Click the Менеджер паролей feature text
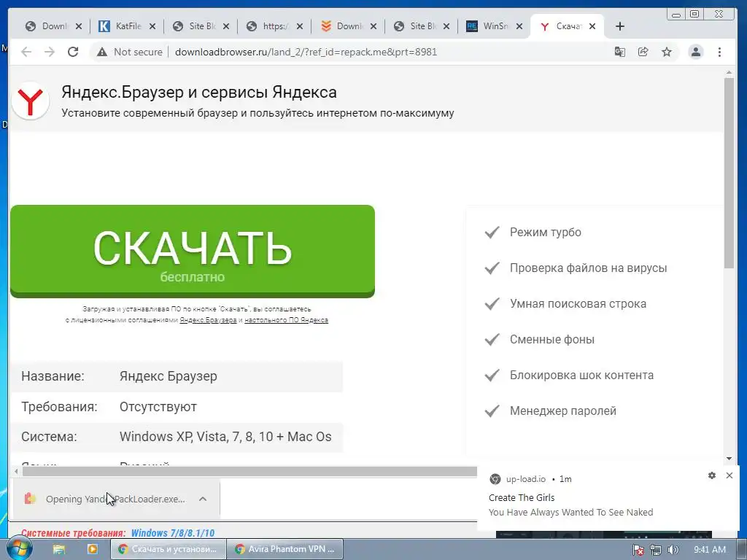Viewport: 747px width, 560px height. (x=563, y=411)
